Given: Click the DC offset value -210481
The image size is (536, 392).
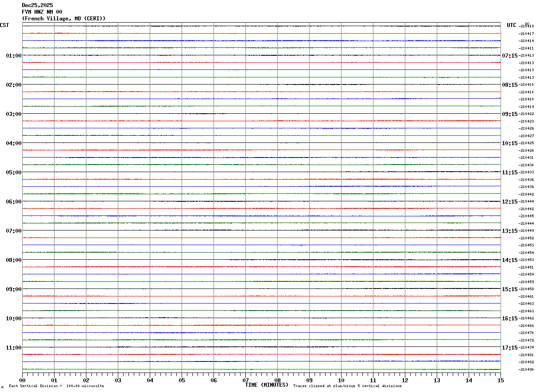Looking at the screenshot, I should [526, 355].
